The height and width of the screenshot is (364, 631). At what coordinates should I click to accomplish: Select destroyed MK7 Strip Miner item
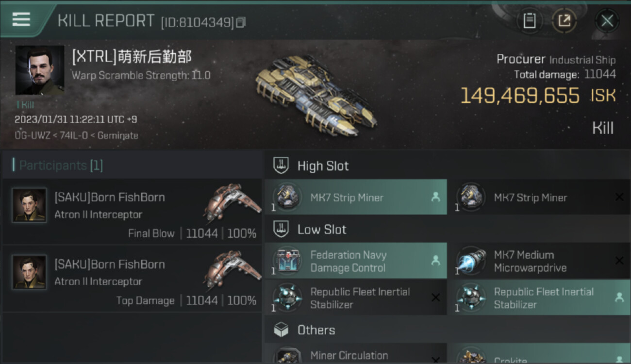click(539, 197)
